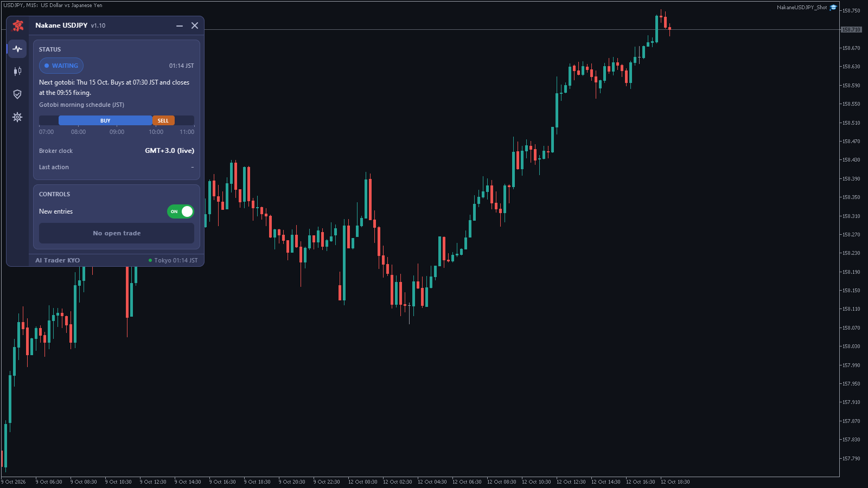868x488 pixels.
Task: Open the candlestick trade tab in sidebar
Action: pyautogui.click(x=17, y=71)
